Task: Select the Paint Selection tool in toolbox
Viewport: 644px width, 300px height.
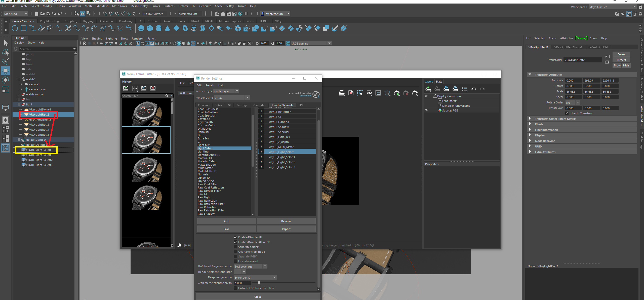Action: coord(5,61)
